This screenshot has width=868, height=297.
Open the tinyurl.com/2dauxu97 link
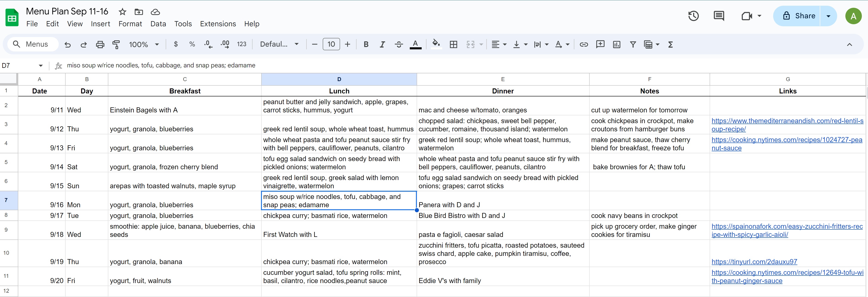754,262
